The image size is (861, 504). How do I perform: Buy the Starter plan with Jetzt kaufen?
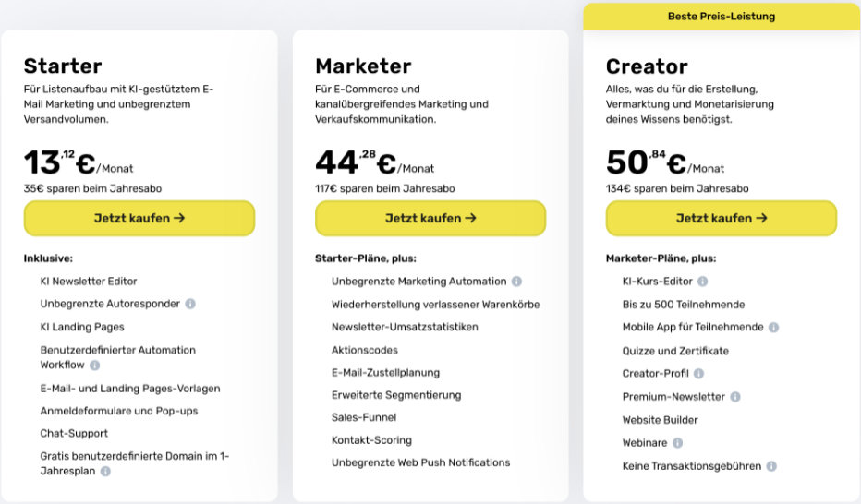(x=139, y=218)
